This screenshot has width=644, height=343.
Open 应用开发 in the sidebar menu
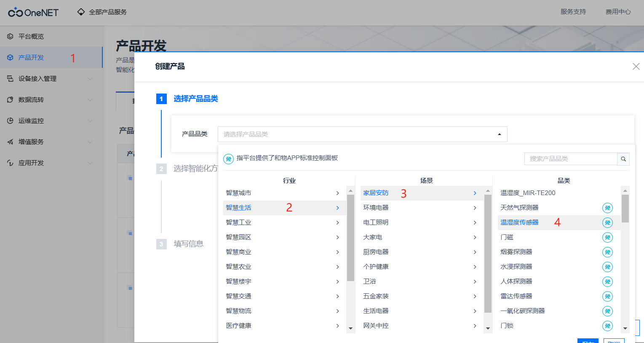[x=51, y=163]
